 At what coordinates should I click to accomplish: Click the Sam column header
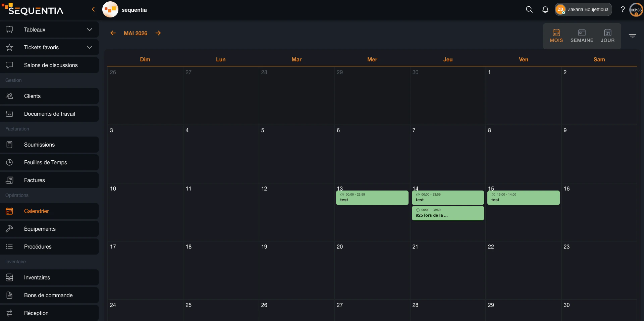pyautogui.click(x=599, y=59)
